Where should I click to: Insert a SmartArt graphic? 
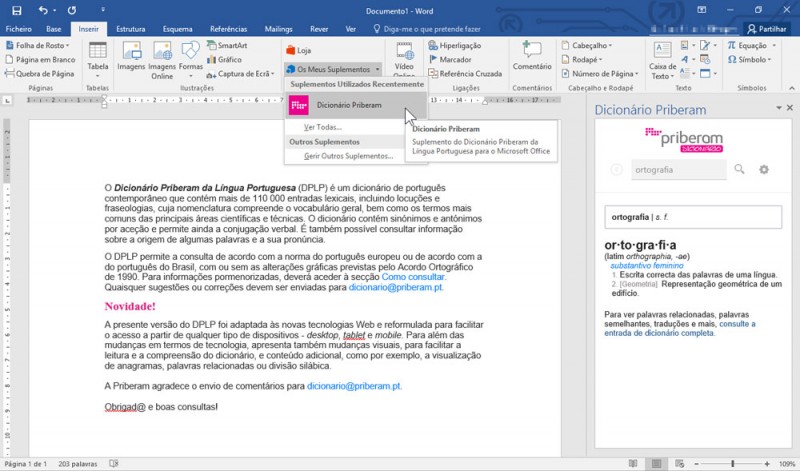point(226,46)
